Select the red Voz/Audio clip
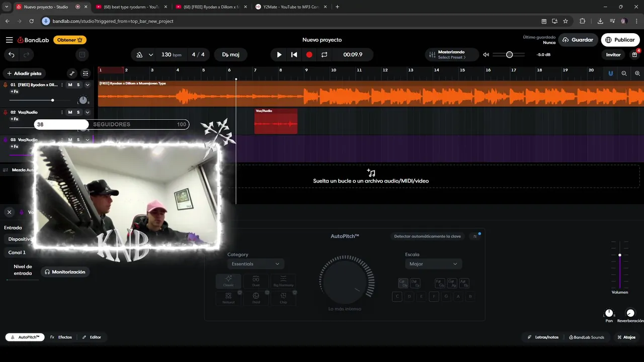The height and width of the screenshot is (362, 644). coord(276,121)
